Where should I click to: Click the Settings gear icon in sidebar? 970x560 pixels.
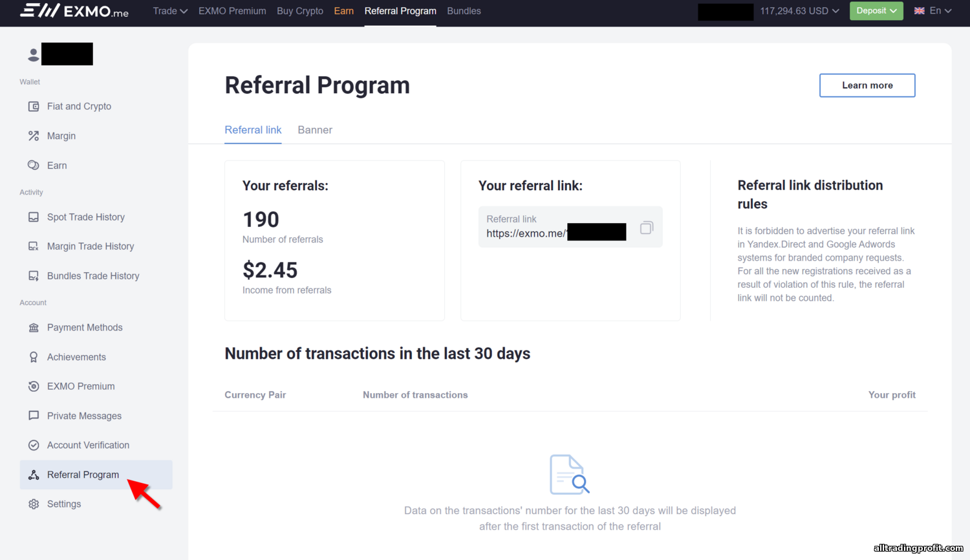pyautogui.click(x=34, y=504)
